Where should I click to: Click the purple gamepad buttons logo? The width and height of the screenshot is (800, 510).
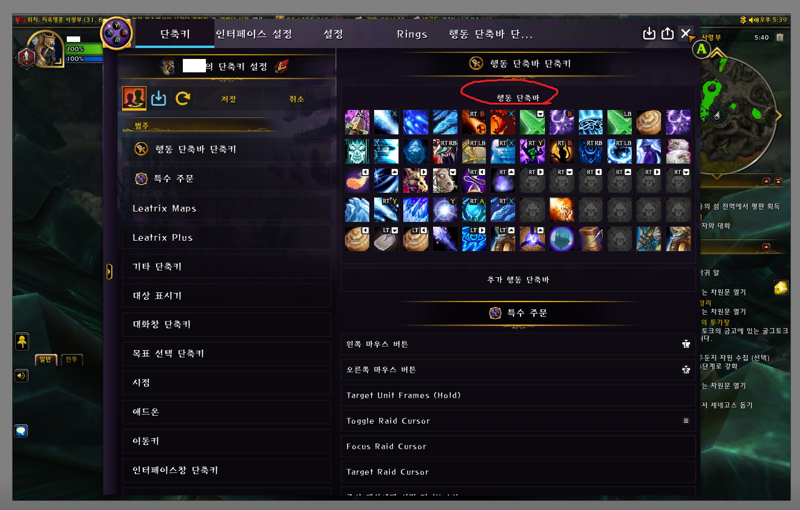pos(117,33)
